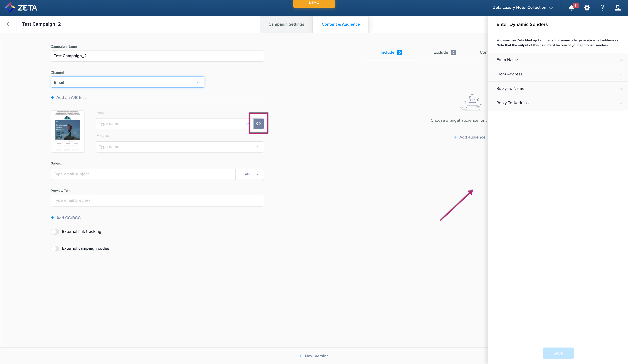Click the Preview Text input field
The width and height of the screenshot is (628, 364).
pyautogui.click(x=157, y=200)
